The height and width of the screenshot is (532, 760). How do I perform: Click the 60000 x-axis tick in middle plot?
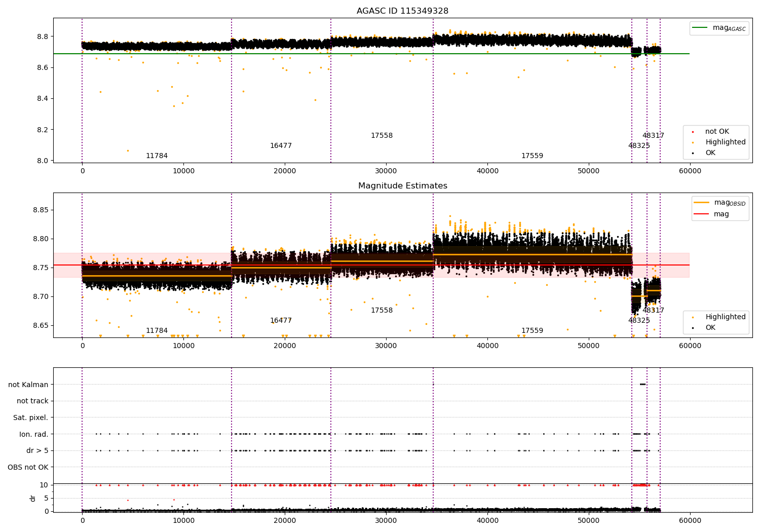[690, 346]
